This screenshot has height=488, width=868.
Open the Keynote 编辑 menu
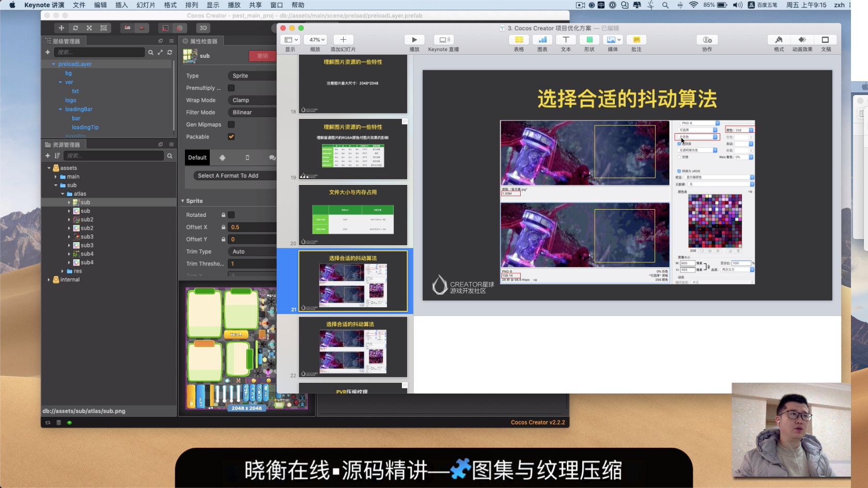click(x=100, y=5)
